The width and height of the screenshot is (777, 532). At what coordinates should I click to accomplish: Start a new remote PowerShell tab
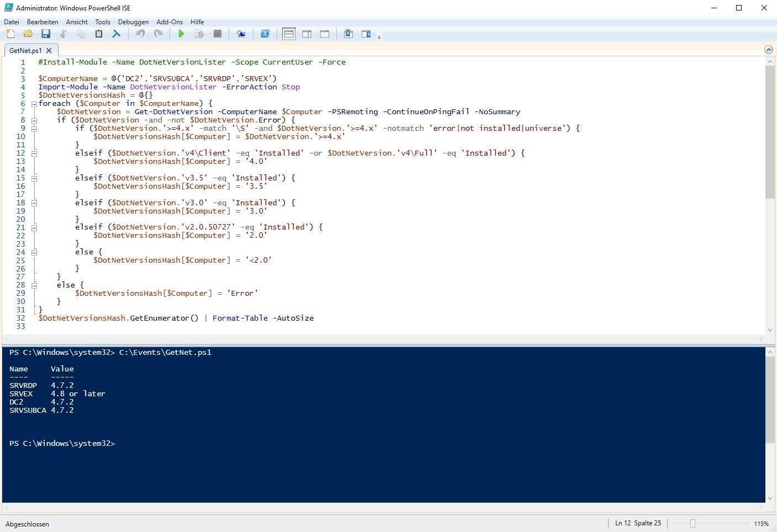241,34
